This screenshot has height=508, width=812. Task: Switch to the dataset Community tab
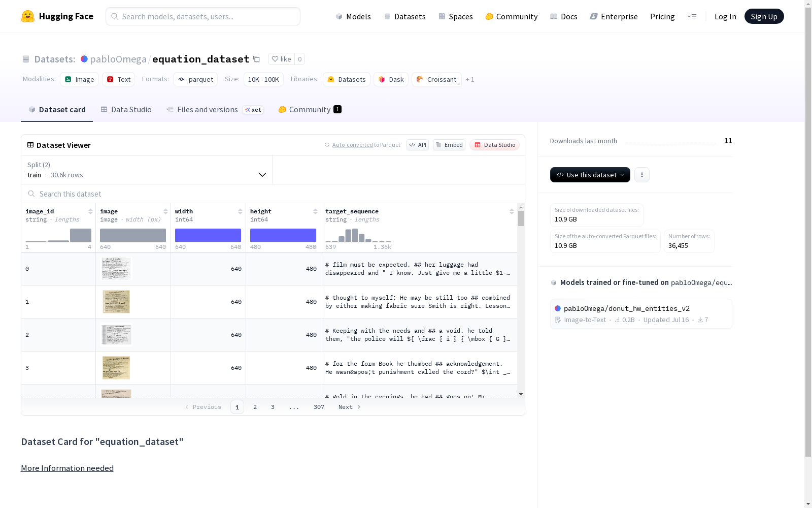pos(310,110)
